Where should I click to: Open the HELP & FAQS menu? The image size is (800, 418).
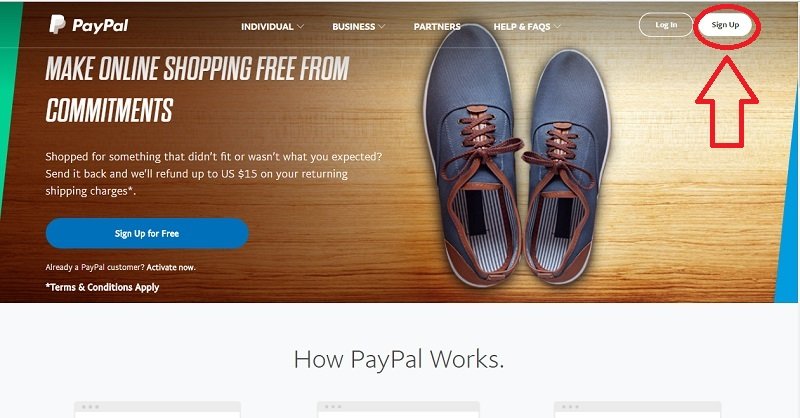[x=522, y=27]
